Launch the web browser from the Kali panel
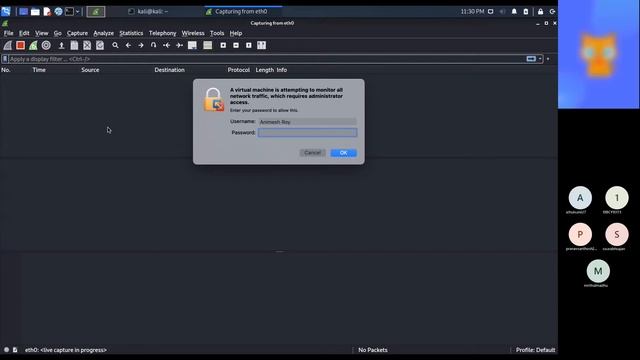 pyautogui.click(x=58, y=11)
